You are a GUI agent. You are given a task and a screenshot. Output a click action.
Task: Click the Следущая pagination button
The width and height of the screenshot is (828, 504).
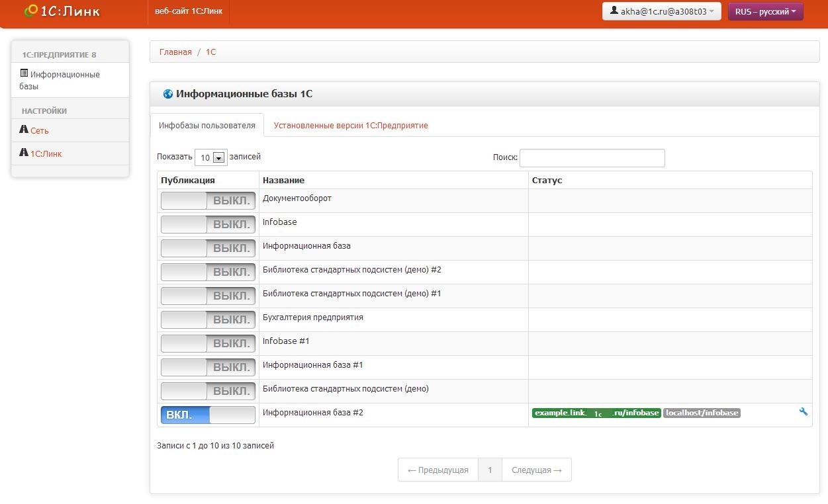tap(537, 470)
